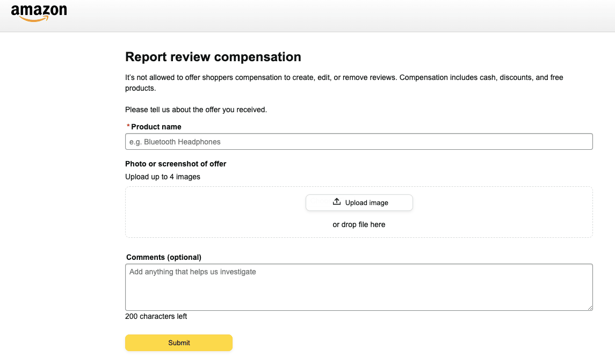Click 'Please tell us about the offer' text
Image resolution: width=615 pixels, height=364 pixels.
pos(196,110)
